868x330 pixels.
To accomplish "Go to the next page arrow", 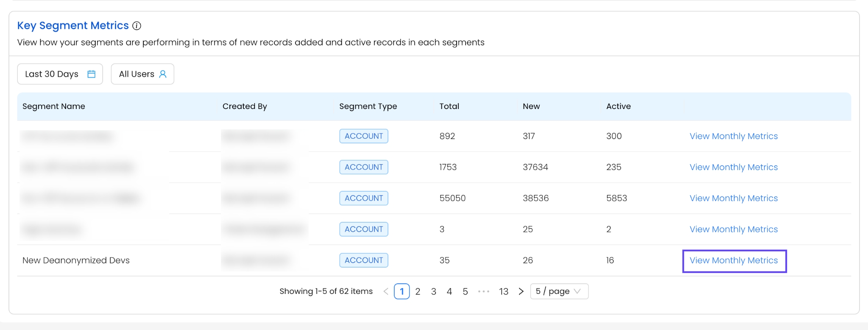I will [521, 291].
